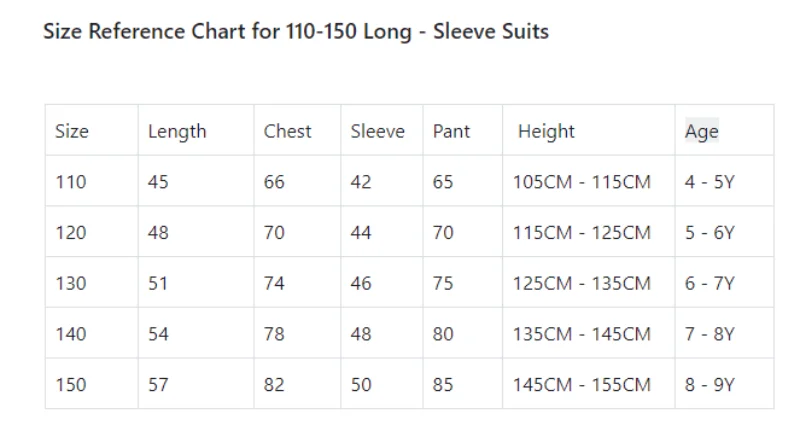Select size 110 row label
800x431 pixels.
(x=71, y=182)
